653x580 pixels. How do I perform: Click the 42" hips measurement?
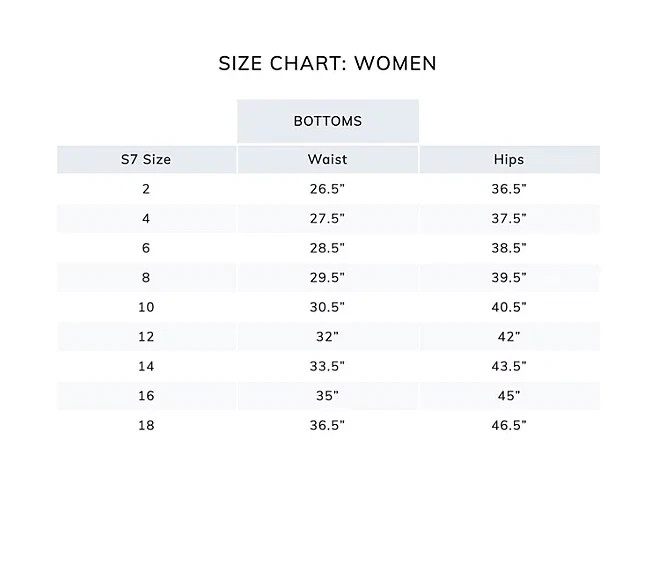coord(509,337)
